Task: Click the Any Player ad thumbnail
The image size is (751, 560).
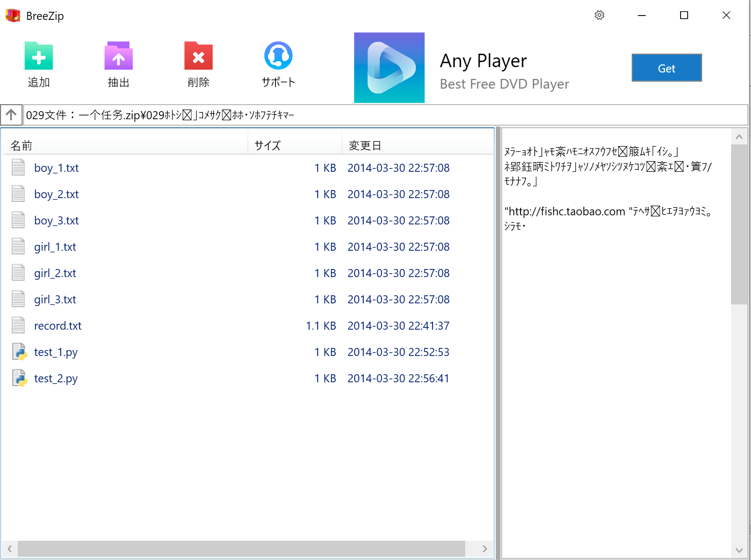Action: [x=389, y=68]
